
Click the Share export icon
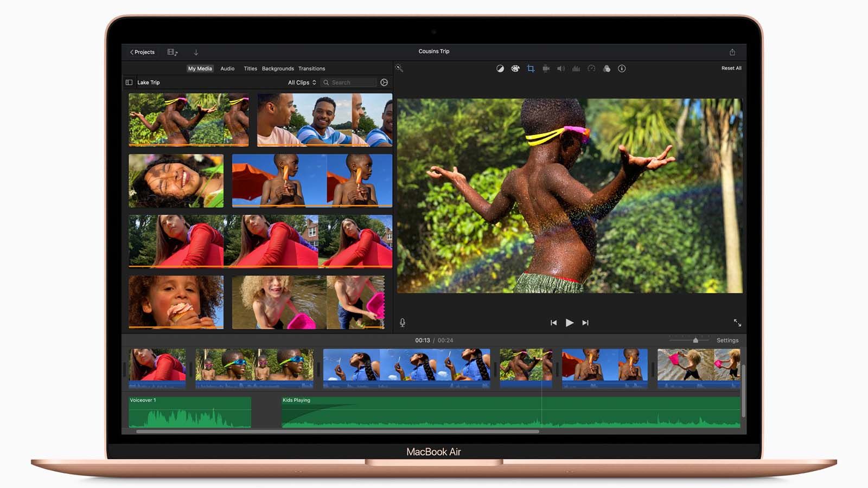click(732, 52)
